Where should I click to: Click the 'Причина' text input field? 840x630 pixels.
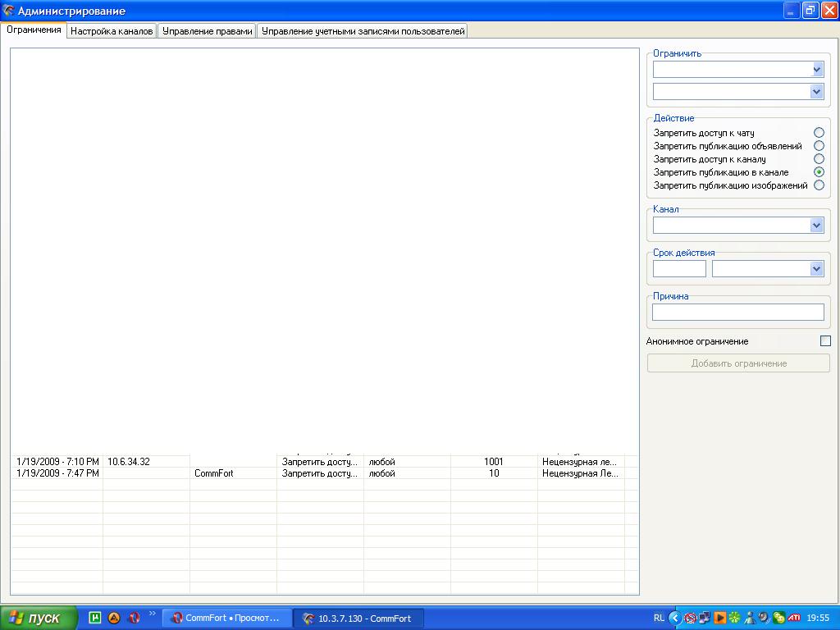[737, 313]
